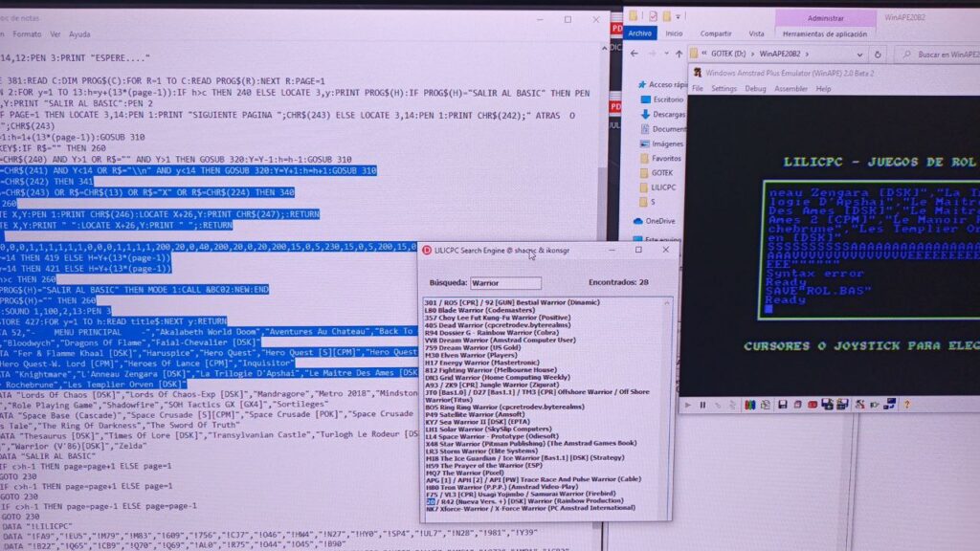Image resolution: width=980 pixels, height=551 pixels.
Task: Click the search results list scrollbar
Action: click(x=667, y=409)
